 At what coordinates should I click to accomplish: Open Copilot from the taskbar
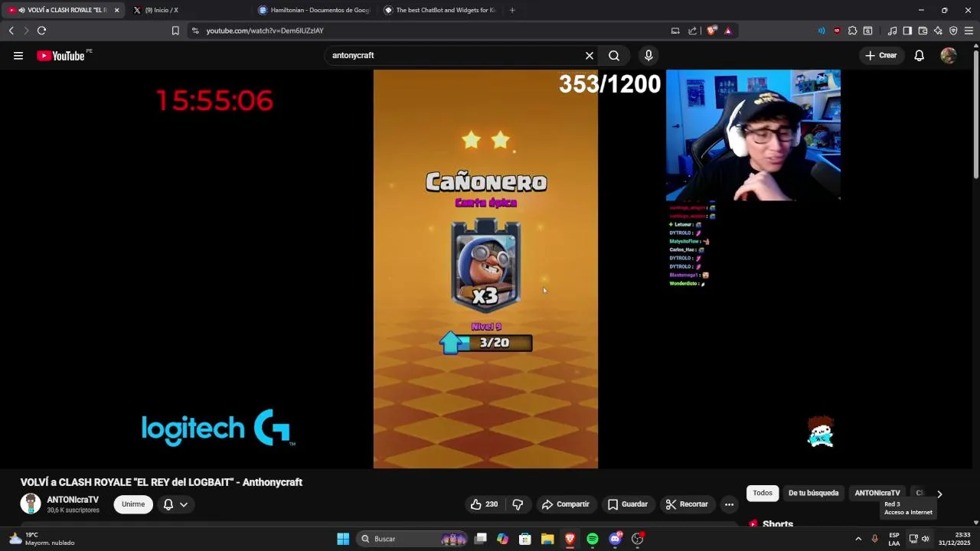502,539
